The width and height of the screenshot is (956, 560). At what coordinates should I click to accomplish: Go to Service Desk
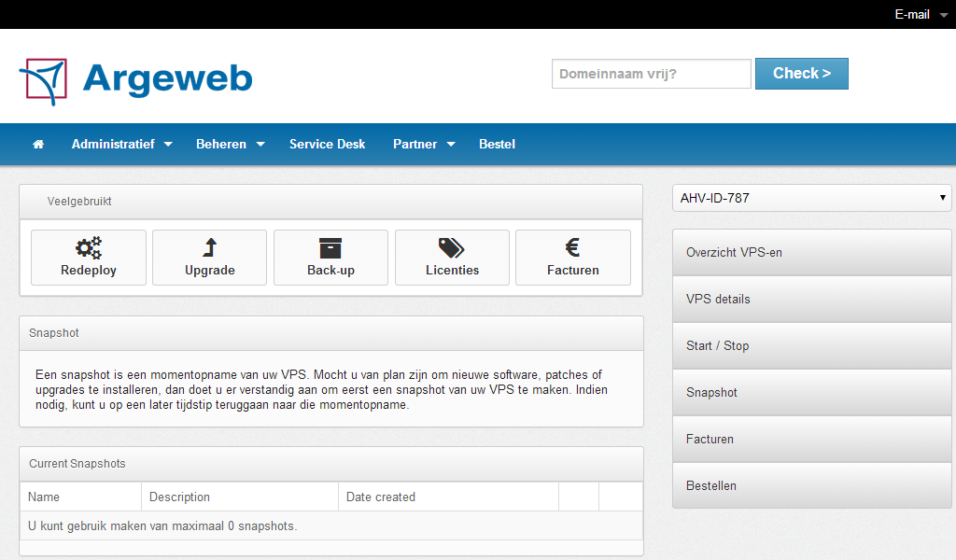point(327,145)
